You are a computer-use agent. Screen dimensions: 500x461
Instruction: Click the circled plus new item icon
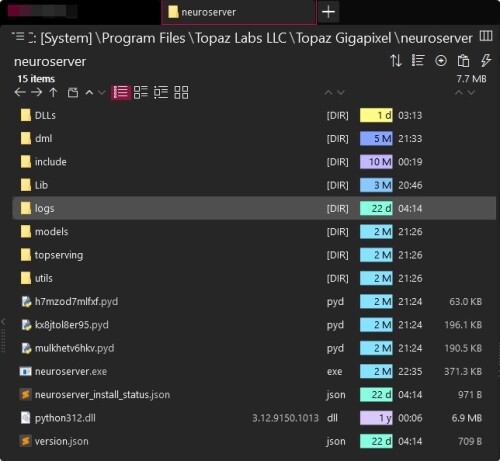(441, 61)
